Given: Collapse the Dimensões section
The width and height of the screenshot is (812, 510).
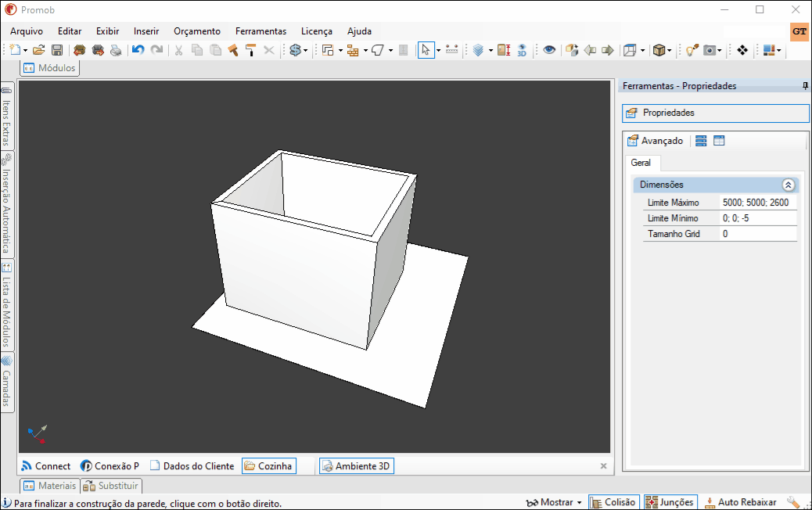Looking at the screenshot, I should click(x=788, y=185).
